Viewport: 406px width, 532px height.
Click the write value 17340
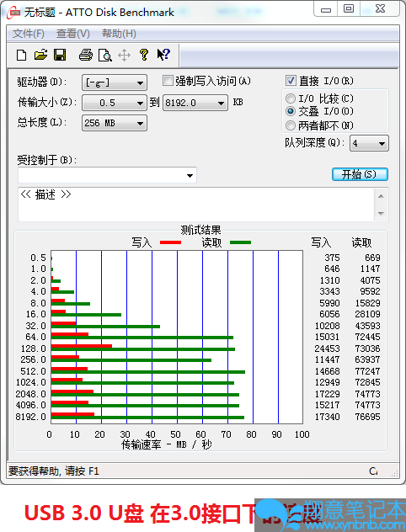click(328, 417)
